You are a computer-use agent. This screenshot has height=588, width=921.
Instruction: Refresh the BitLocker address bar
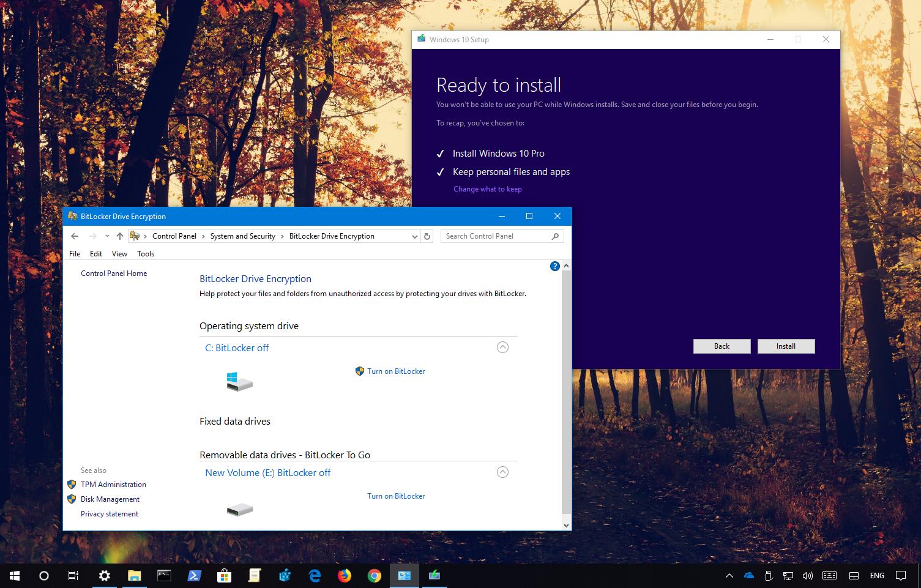coord(427,236)
